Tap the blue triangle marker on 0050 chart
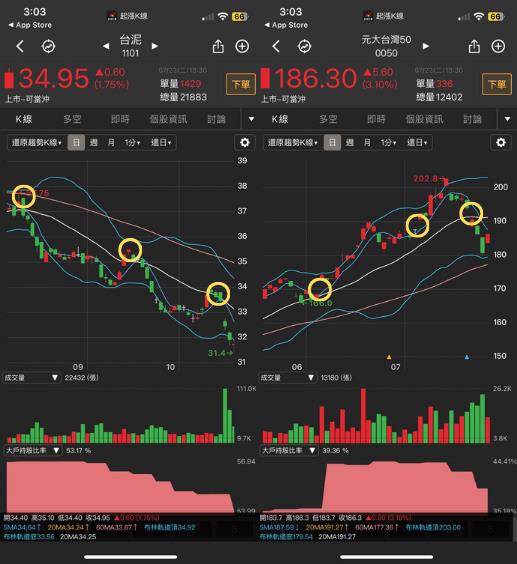The height and width of the screenshot is (564, 517). click(467, 357)
